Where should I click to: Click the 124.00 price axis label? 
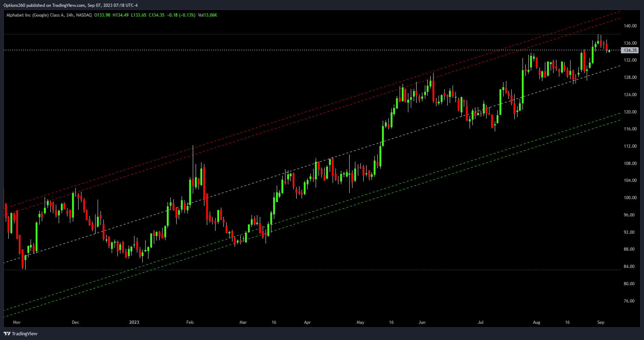point(630,95)
